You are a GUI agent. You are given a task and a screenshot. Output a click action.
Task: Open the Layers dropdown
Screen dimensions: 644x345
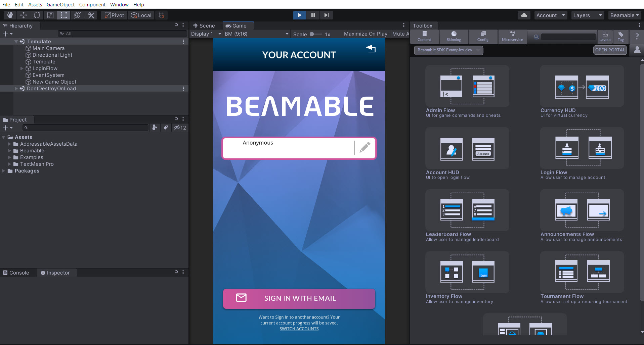(588, 15)
